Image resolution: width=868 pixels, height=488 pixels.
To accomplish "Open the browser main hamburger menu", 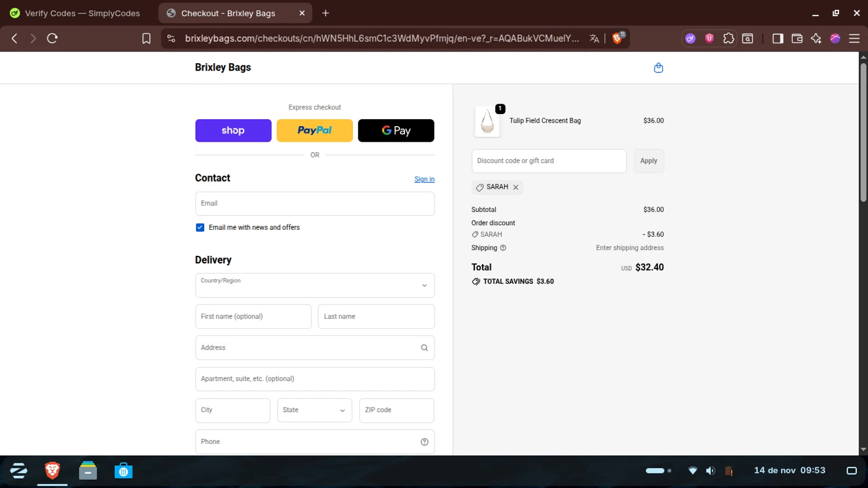I will (854, 38).
